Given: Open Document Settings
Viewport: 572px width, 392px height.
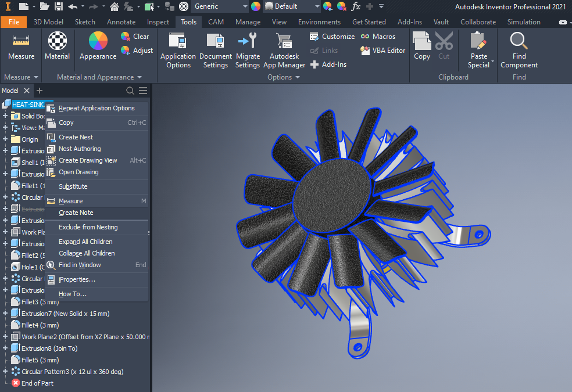Looking at the screenshot, I should click(x=215, y=51).
